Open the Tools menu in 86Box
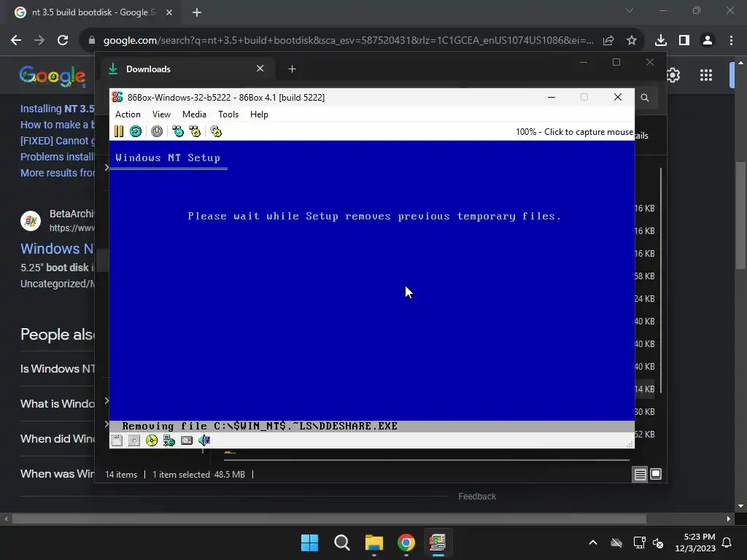 coord(228,114)
